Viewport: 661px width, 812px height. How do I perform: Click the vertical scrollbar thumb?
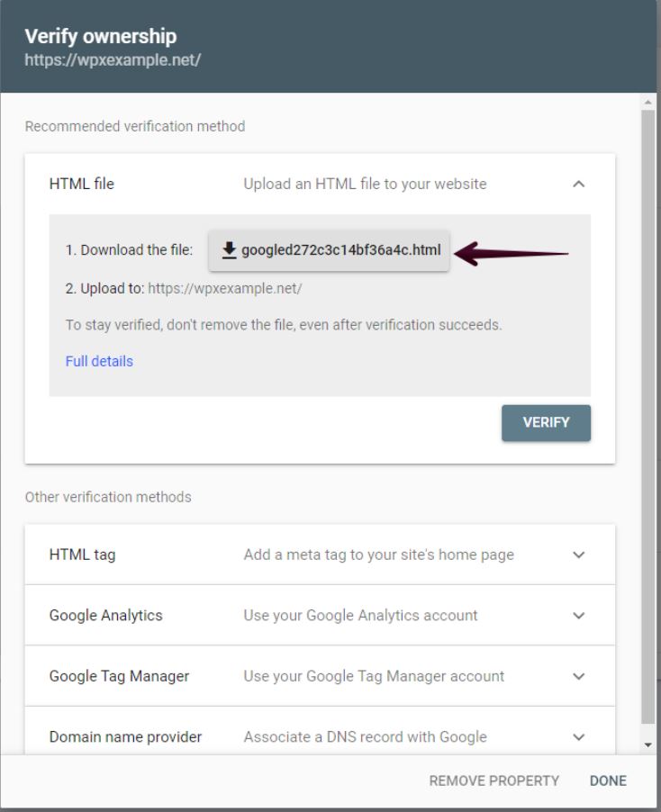648,417
